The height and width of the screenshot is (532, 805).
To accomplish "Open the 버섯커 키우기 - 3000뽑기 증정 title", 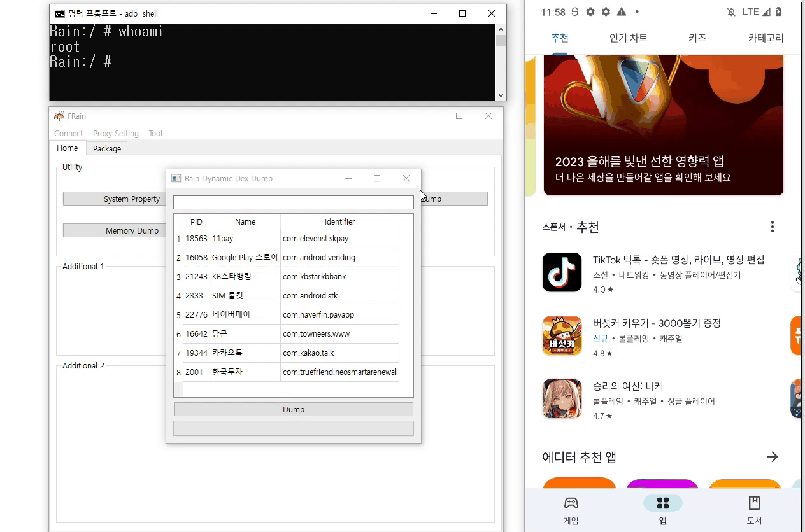I will [657, 323].
